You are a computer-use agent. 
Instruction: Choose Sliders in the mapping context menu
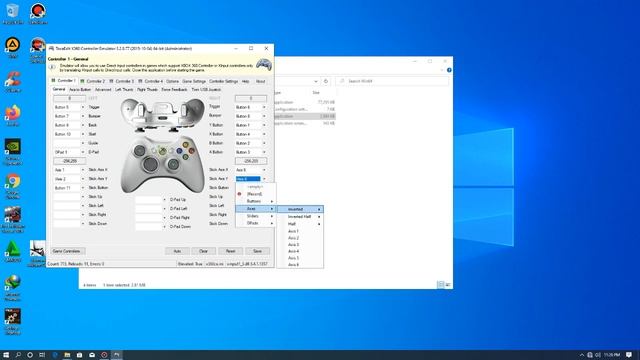click(256, 216)
